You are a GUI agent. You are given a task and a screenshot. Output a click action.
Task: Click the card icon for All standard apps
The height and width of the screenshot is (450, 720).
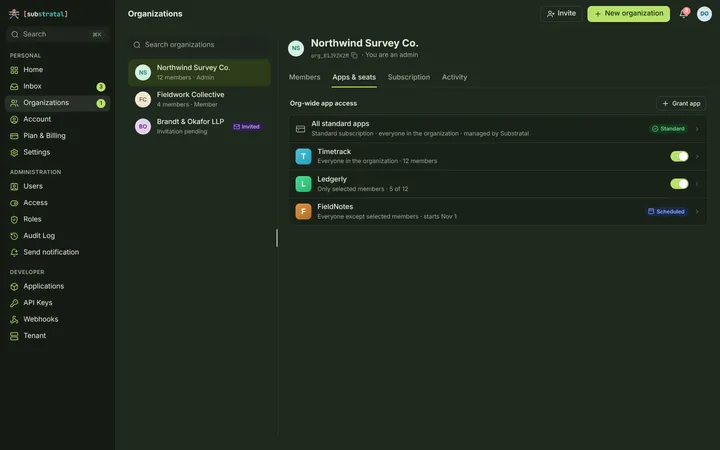(x=300, y=129)
